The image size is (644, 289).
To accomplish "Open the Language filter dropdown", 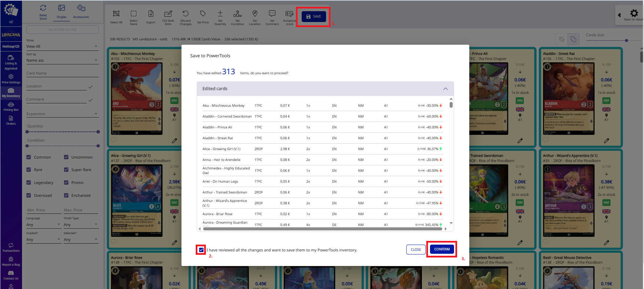I will (43, 225).
